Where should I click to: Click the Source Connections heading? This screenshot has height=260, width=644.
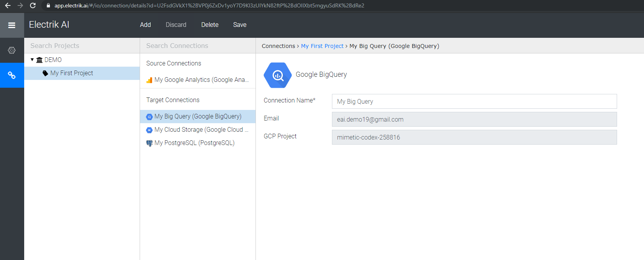pyautogui.click(x=174, y=63)
